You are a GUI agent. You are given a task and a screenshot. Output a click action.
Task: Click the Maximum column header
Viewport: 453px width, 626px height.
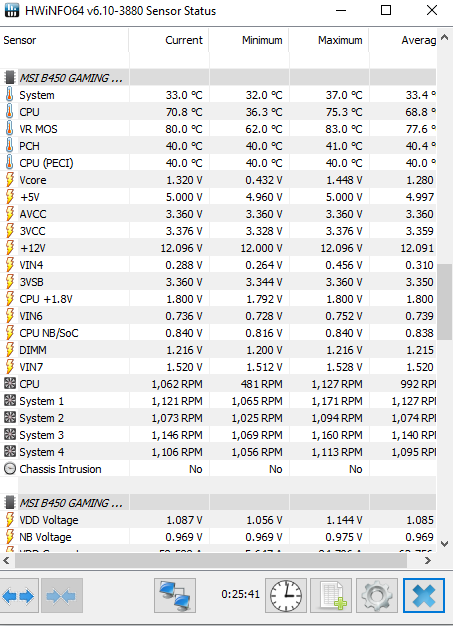329,40
